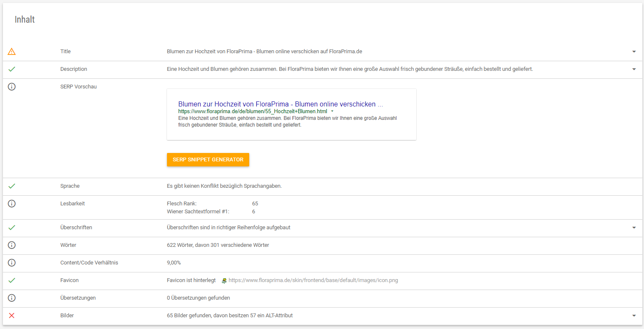
Task: Click the info icon next to Übersetzungen
Action: (x=12, y=298)
